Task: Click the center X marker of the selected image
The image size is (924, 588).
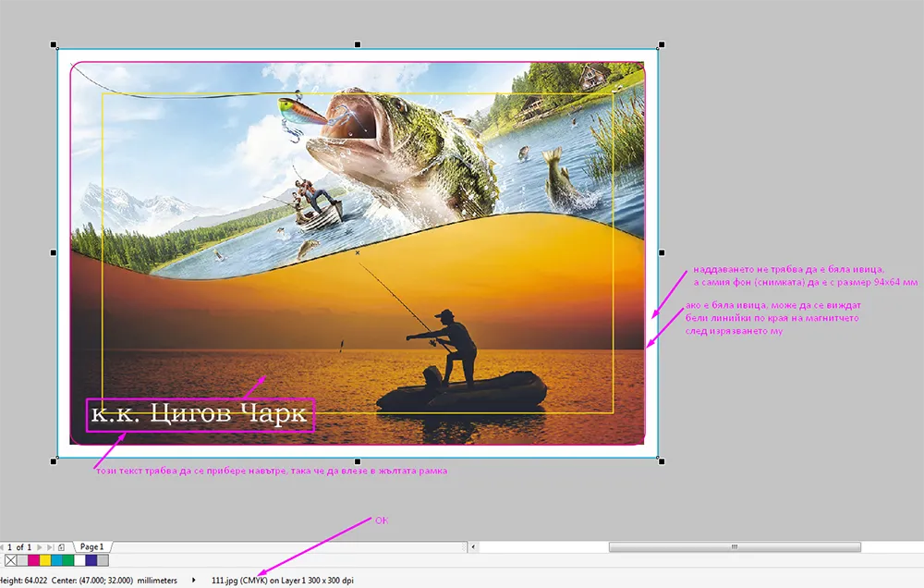Action: coord(358,252)
